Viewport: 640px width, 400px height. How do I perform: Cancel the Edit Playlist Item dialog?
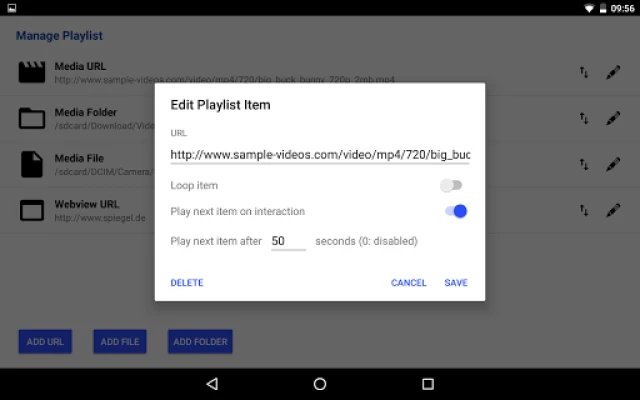coord(408,282)
